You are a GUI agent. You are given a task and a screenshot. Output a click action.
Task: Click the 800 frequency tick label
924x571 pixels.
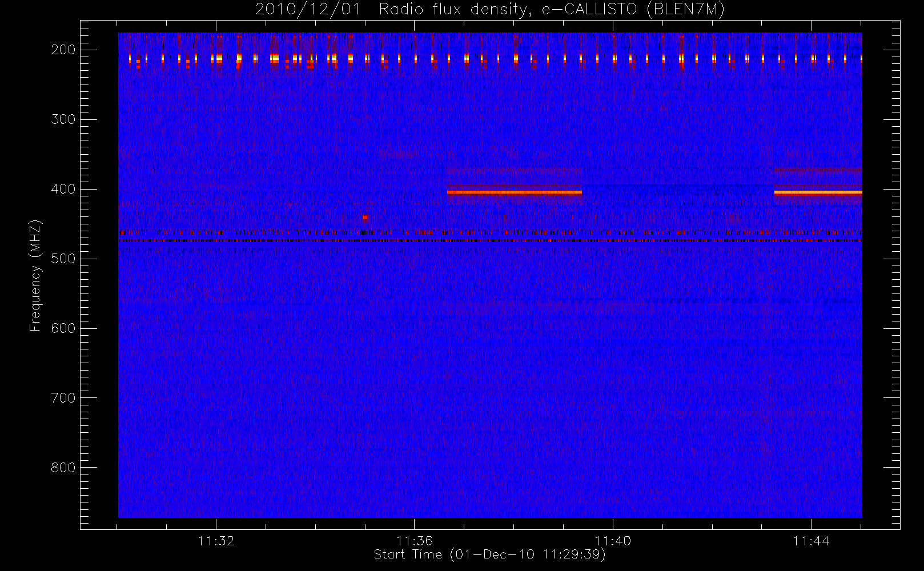63,468
